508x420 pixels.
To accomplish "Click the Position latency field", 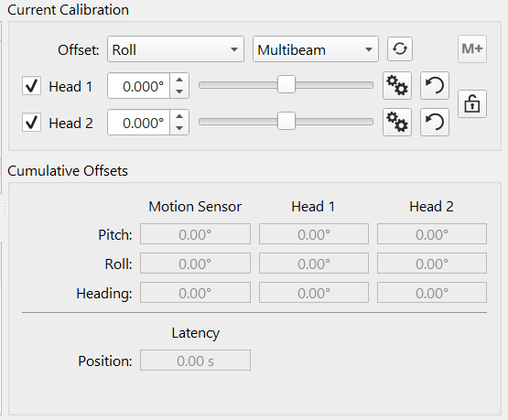I will pyautogui.click(x=195, y=361).
